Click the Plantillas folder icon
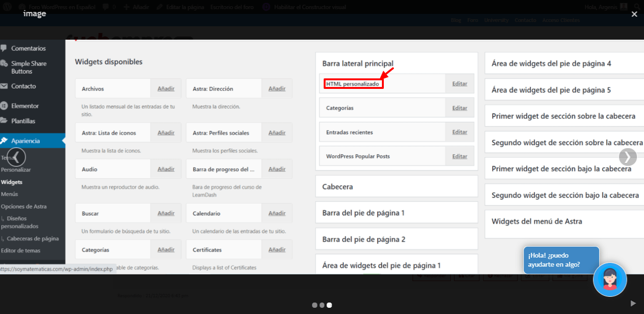 coord(4,121)
